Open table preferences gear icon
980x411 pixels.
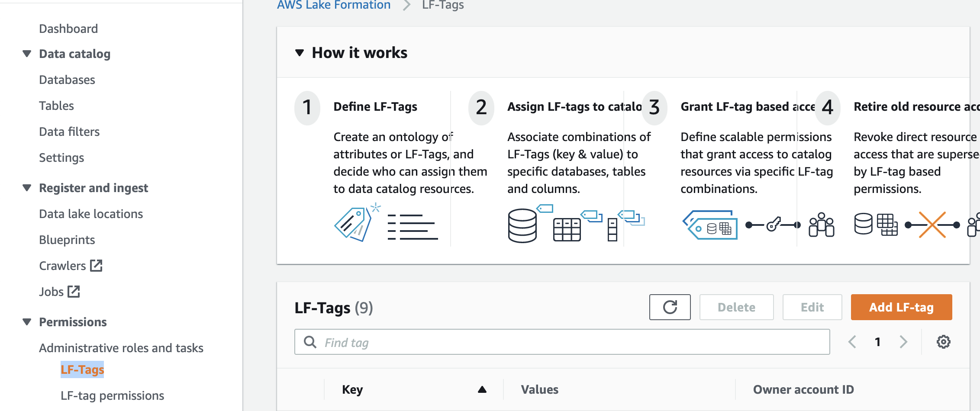pos(943,342)
